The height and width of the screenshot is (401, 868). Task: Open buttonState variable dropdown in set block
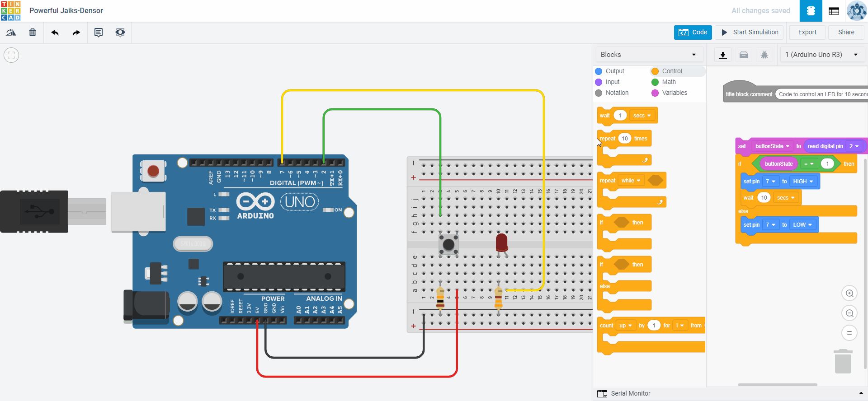pos(773,146)
